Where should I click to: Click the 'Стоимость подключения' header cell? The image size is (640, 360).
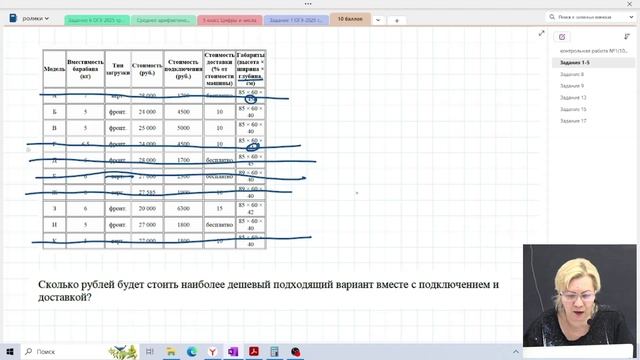tap(183, 69)
